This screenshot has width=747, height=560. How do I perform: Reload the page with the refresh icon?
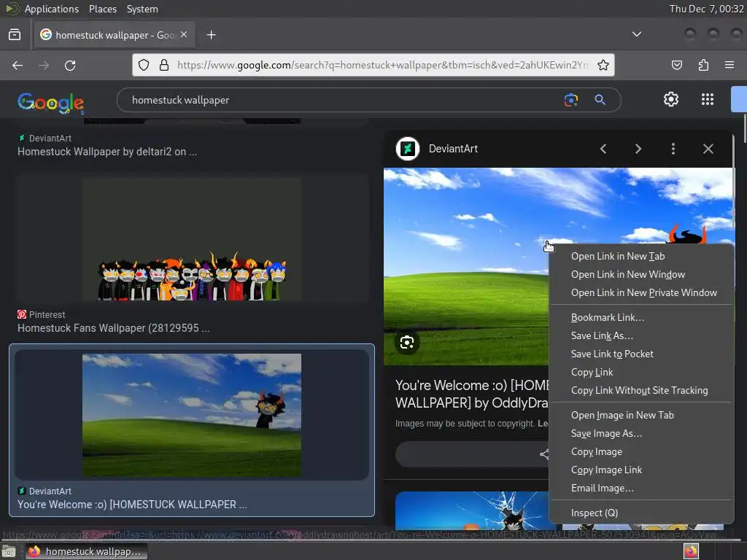click(x=70, y=65)
